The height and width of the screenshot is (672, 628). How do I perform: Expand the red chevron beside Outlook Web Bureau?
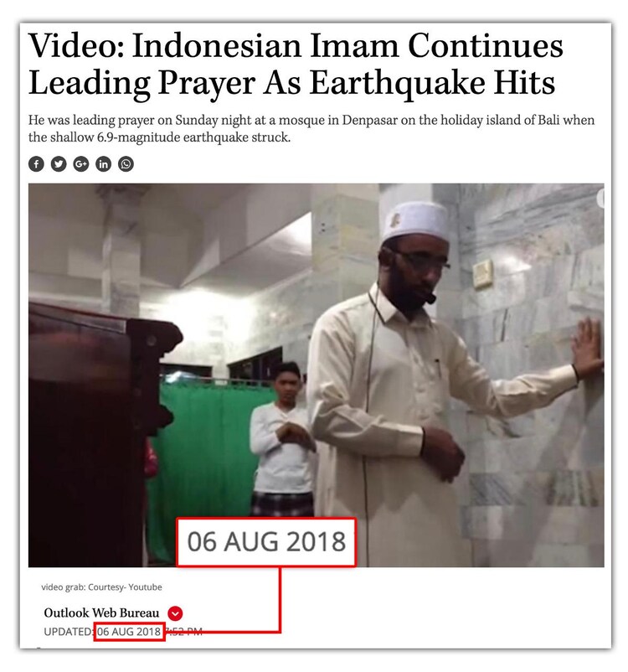tap(175, 613)
